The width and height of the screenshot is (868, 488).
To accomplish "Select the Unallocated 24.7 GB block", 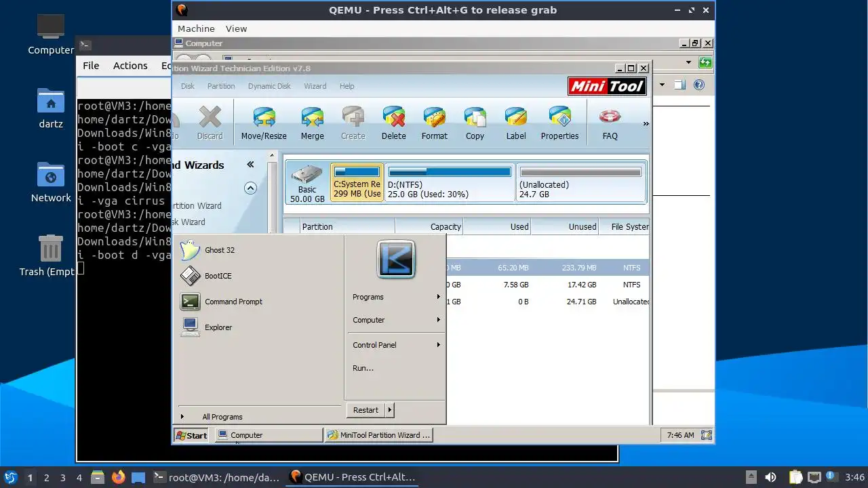I will pyautogui.click(x=580, y=183).
